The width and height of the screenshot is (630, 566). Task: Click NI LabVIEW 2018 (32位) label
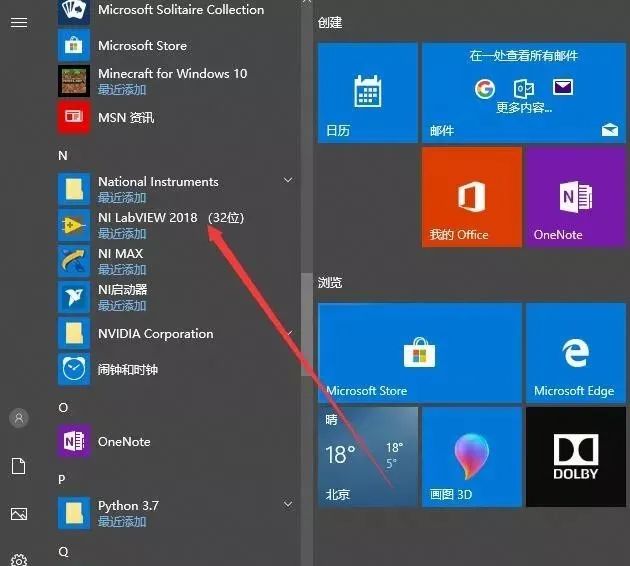171,217
